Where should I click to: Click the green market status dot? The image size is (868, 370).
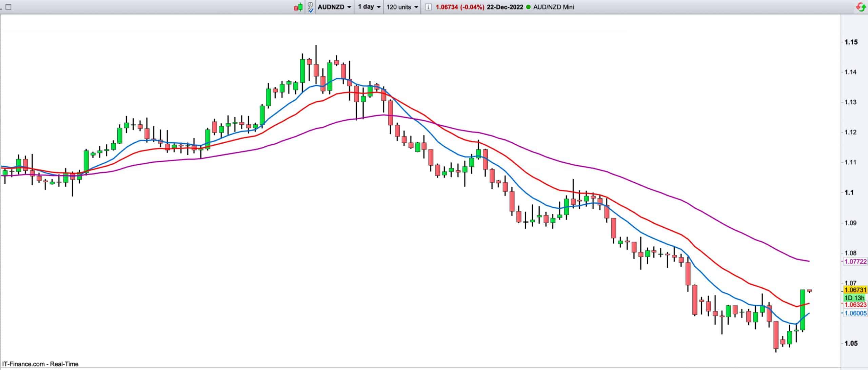pos(528,7)
